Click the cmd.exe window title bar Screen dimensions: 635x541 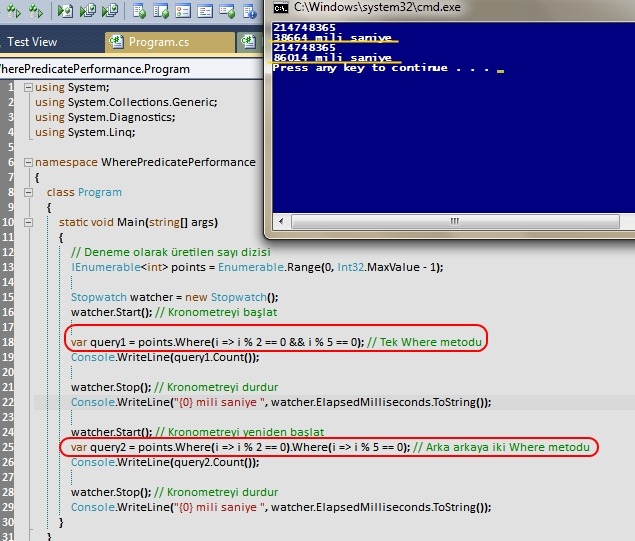point(450,7)
